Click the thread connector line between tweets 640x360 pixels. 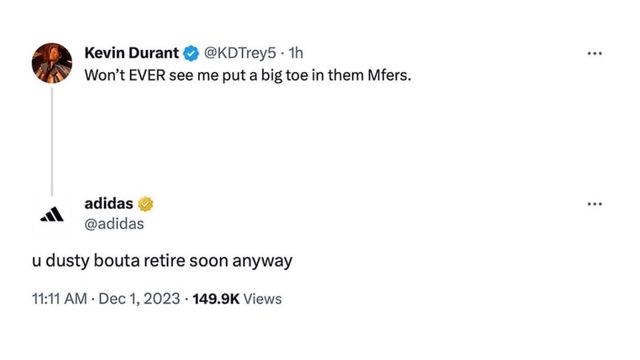click(52, 141)
